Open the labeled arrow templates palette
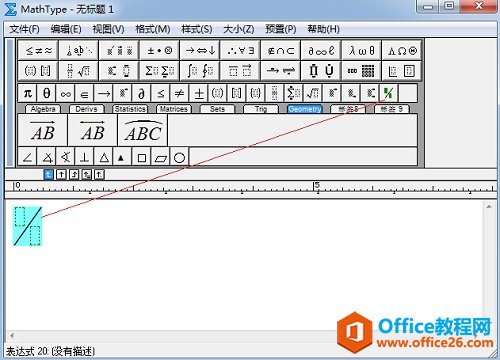Viewport: 500px width, 360px height. pos(281,71)
